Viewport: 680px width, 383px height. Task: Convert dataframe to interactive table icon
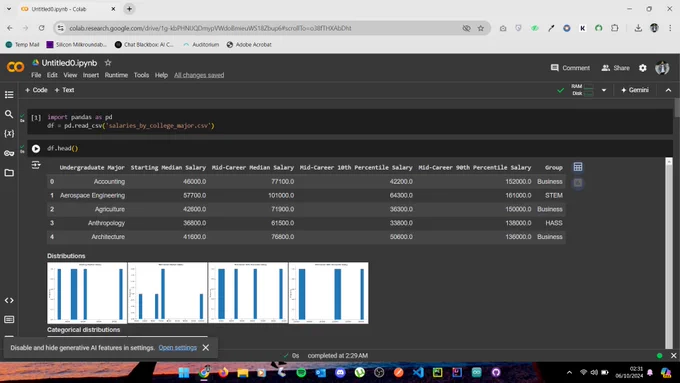(578, 167)
